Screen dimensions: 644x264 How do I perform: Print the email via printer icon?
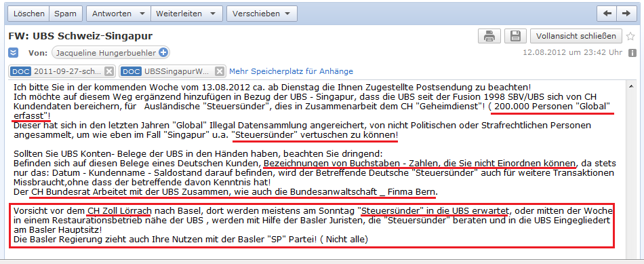(489, 36)
